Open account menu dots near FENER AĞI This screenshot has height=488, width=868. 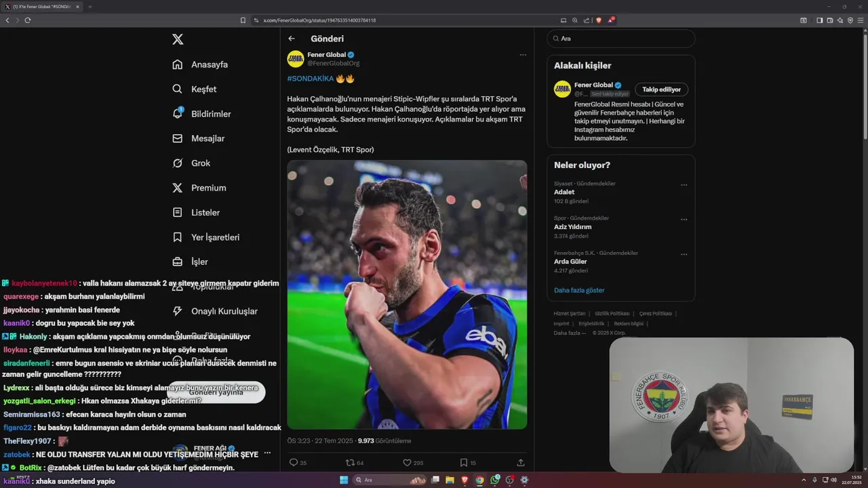267,453
